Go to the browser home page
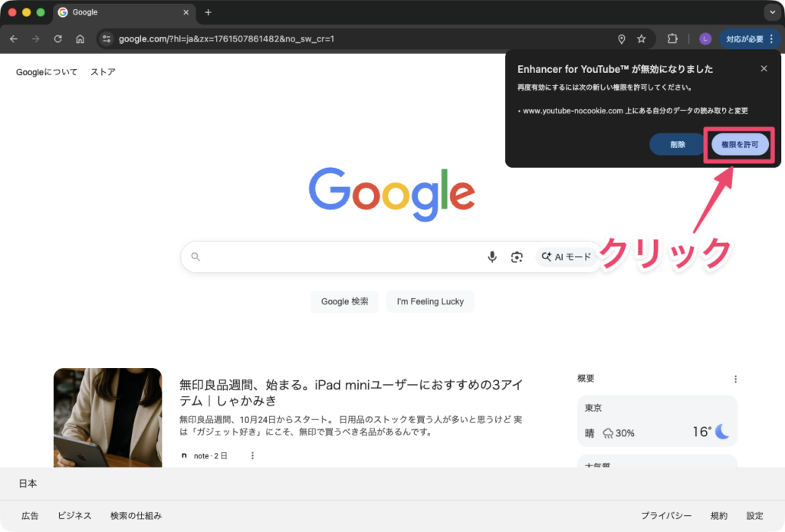Image resolution: width=785 pixels, height=532 pixels. coord(80,39)
